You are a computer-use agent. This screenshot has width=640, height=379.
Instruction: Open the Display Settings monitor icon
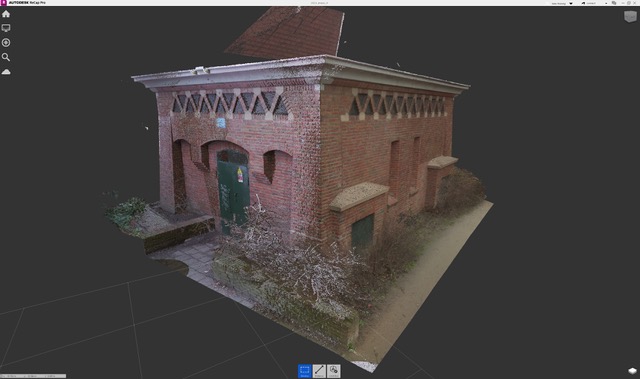click(x=6, y=28)
